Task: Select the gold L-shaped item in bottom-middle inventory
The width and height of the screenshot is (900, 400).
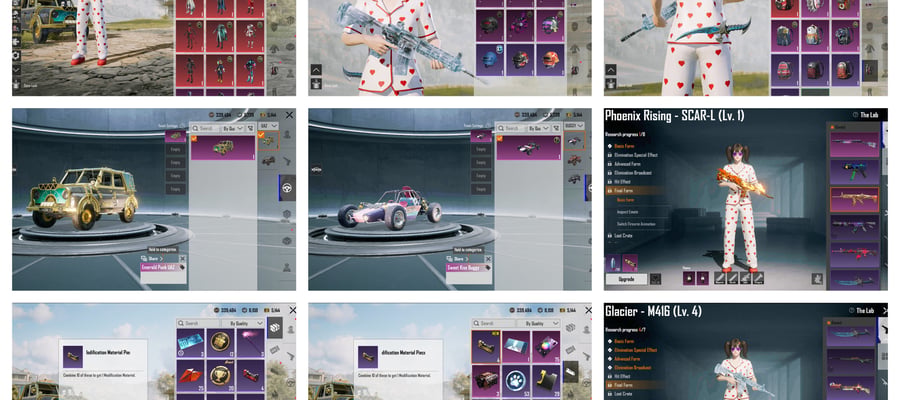Action: (546, 379)
